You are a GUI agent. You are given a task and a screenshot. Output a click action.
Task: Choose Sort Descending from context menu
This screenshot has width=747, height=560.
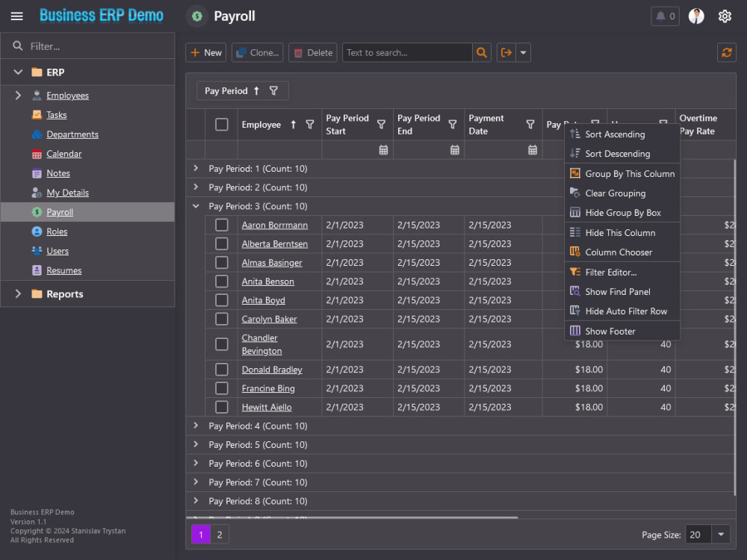point(622,154)
